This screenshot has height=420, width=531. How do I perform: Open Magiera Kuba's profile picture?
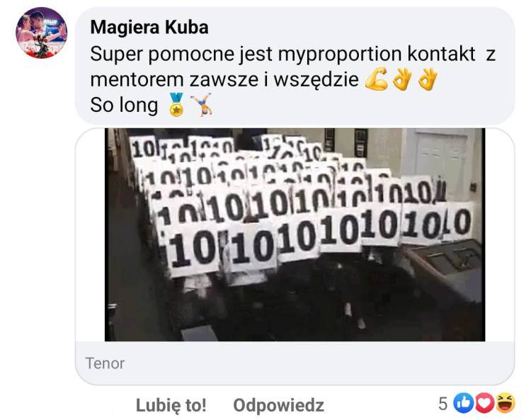point(41,33)
